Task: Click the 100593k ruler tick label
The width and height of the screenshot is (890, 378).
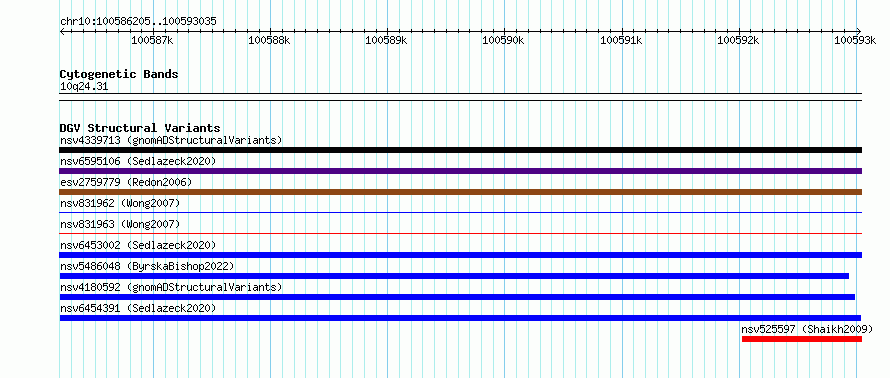Action: tap(855, 40)
